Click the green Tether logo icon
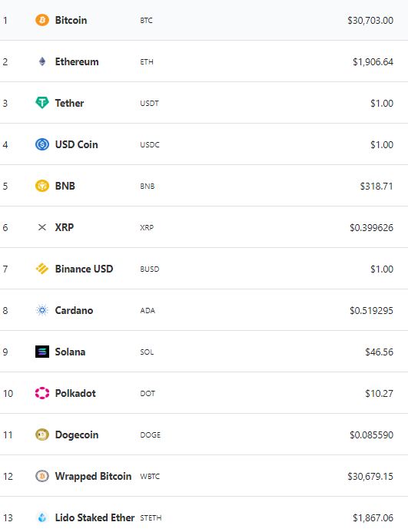This screenshot has height=532, width=408. point(42,103)
